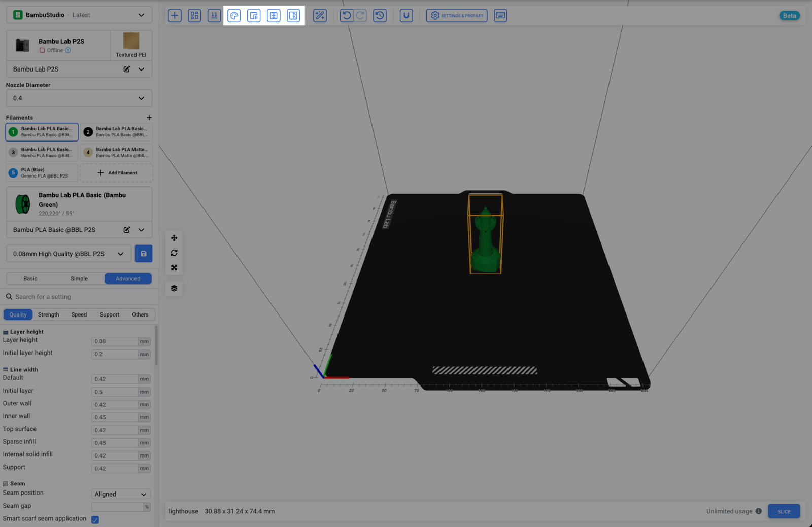
Task: Open Settings & Profiles
Action: (x=457, y=16)
